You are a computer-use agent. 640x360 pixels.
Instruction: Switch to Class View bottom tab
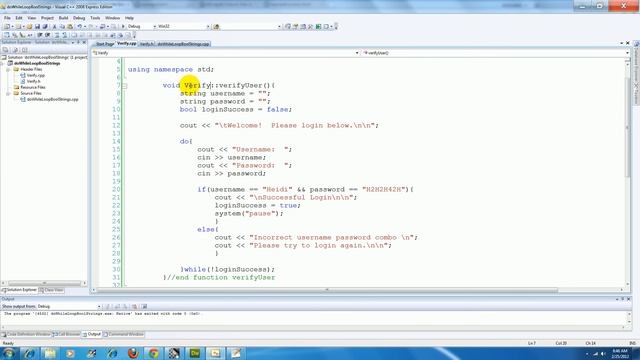point(51,290)
